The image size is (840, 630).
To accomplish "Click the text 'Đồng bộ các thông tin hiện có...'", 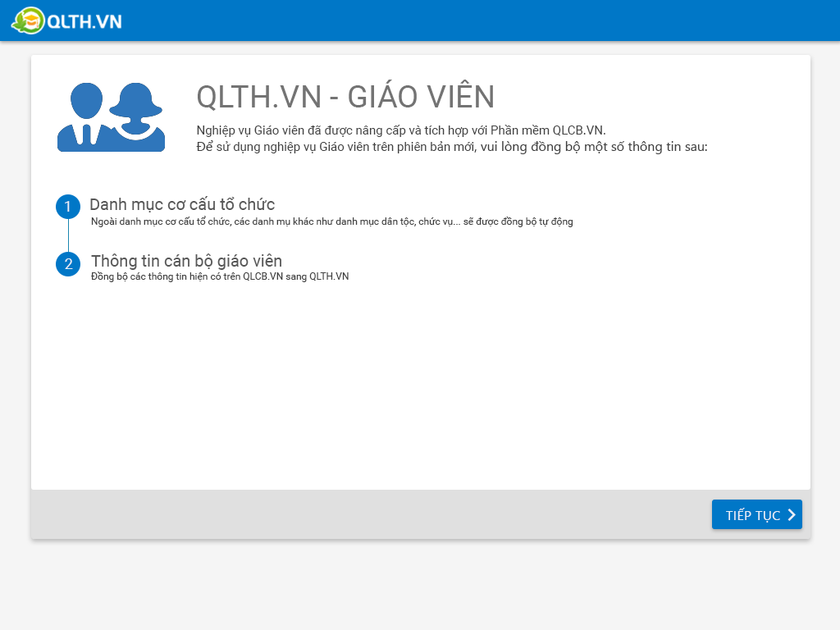I will [220, 276].
